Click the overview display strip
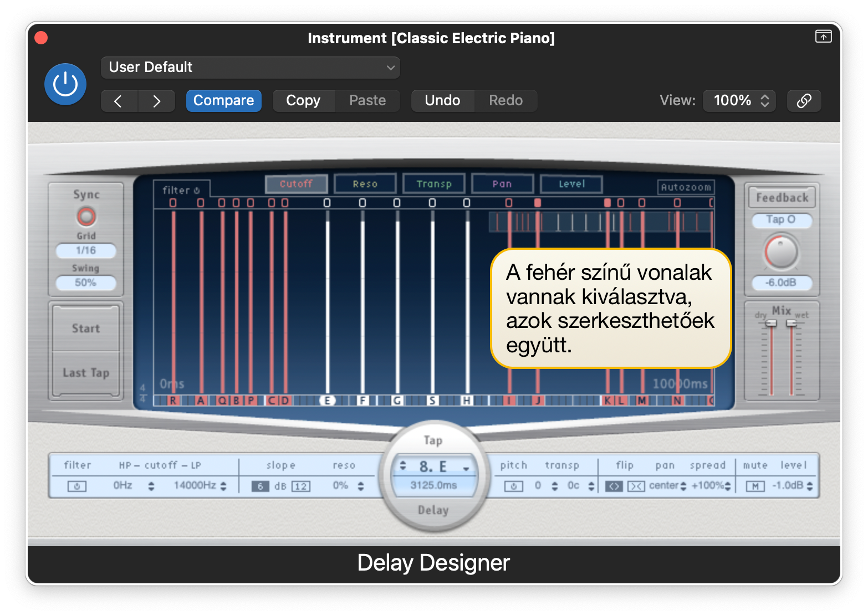The height and width of the screenshot is (616, 868). [601, 222]
